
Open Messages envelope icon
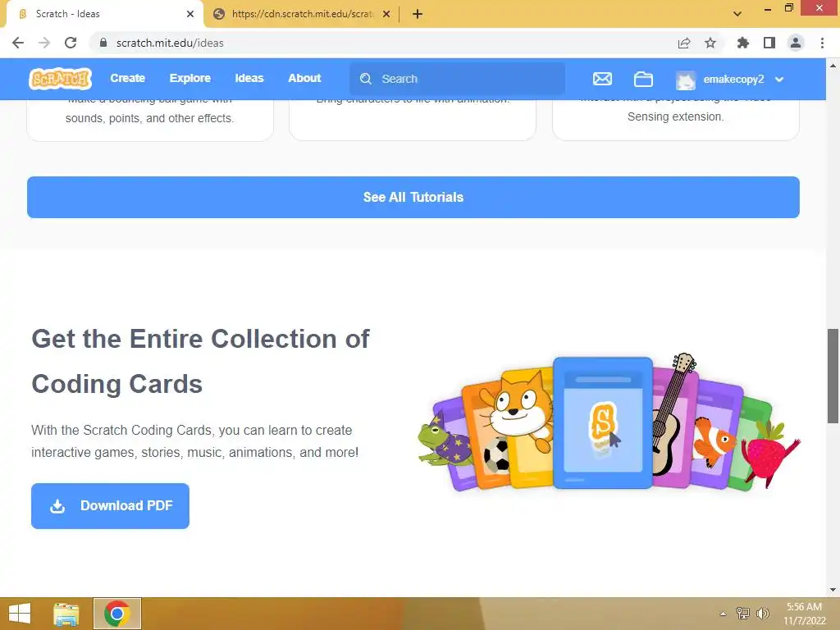pos(602,79)
